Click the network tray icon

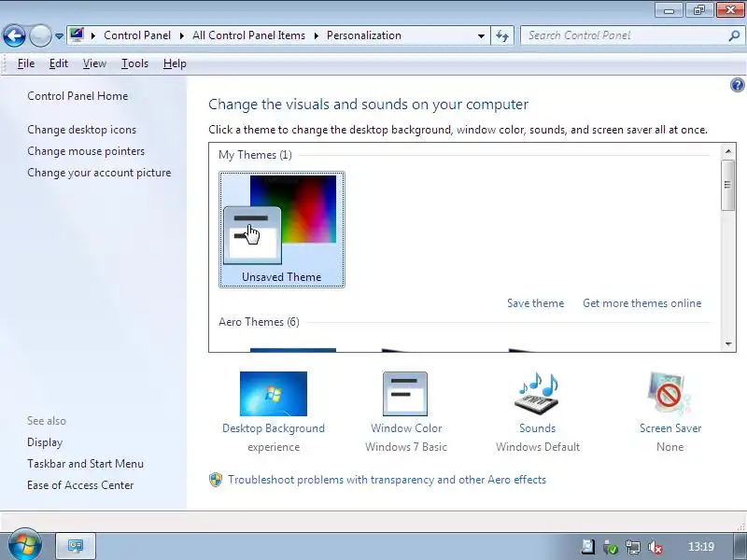[x=633, y=547]
